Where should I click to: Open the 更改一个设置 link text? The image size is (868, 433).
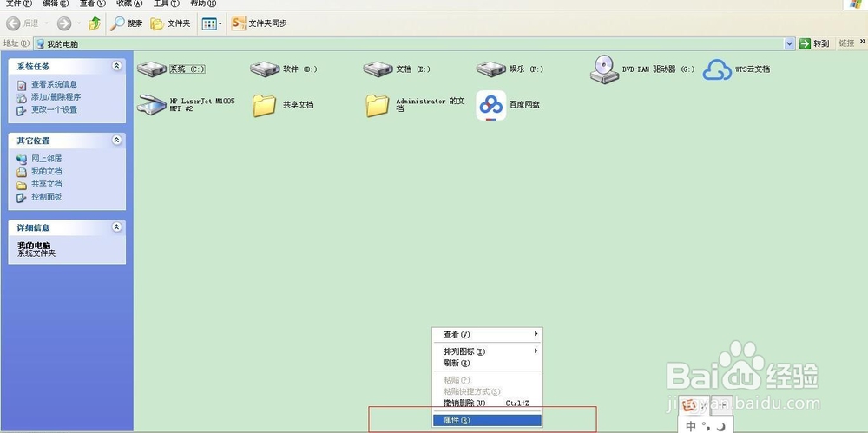54,110
